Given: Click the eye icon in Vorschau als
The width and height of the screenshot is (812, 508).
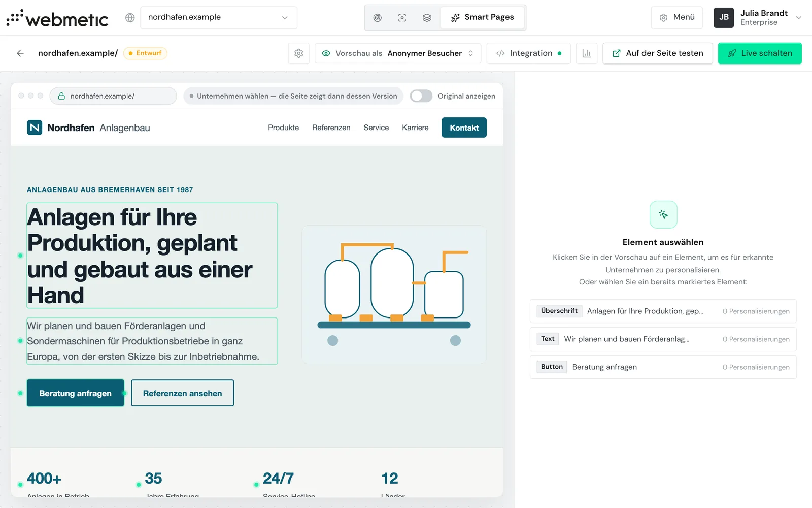Looking at the screenshot, I should click(326, 53).
